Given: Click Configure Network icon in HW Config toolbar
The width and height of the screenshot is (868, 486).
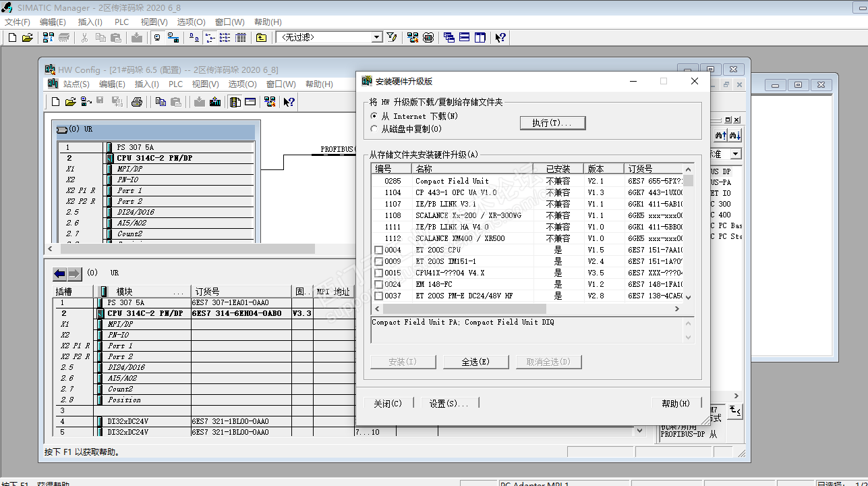Looking at the screenshot, I should [270, 102].
